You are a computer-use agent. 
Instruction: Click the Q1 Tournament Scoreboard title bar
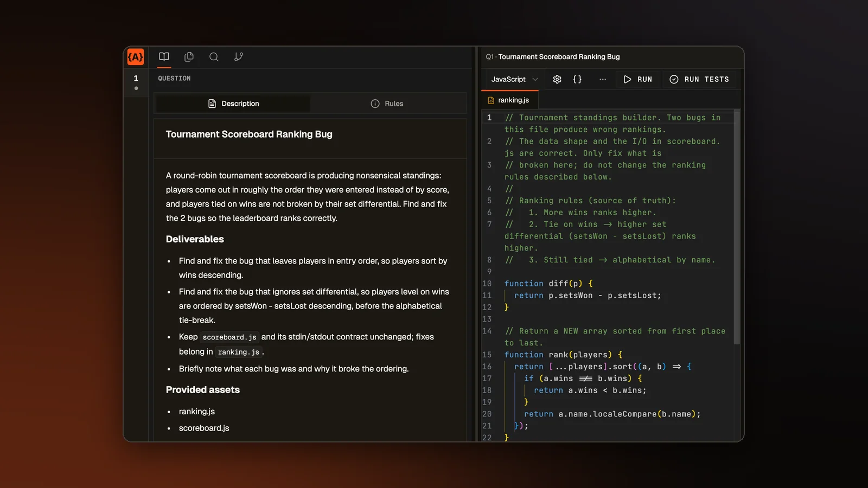click(x=553, y=57)
